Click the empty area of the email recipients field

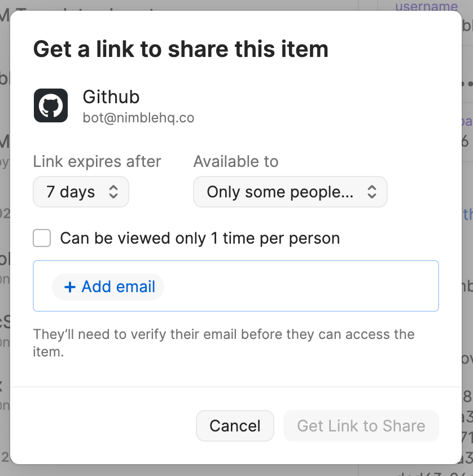[299, 287]
